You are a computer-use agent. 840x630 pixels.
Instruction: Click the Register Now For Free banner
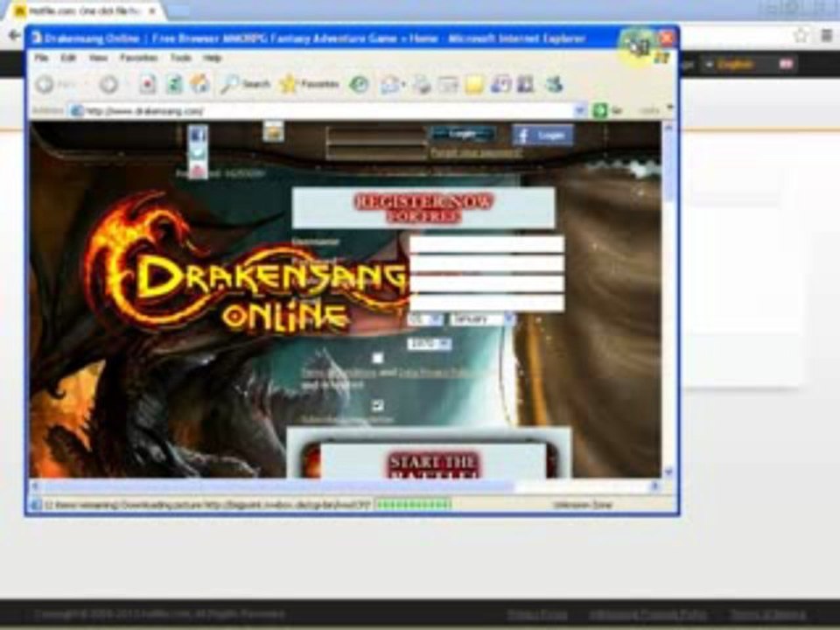pyautogui.click(x=423, y=208)
